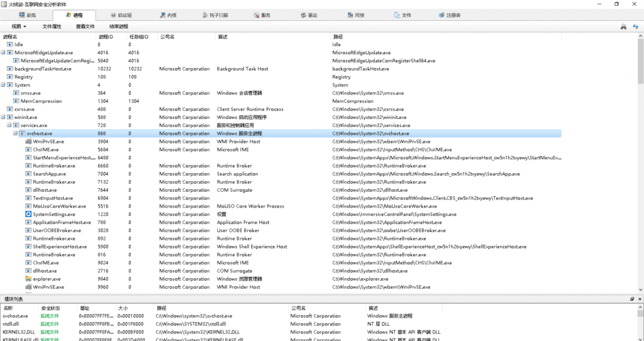Close the 模块列表 panel with its X
644x341 pixels.
(x=640, y=299)
